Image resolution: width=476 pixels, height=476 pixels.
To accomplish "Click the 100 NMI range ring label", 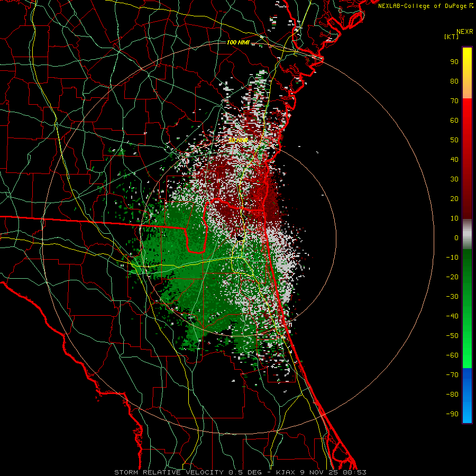I will click(x=238, y=42).
